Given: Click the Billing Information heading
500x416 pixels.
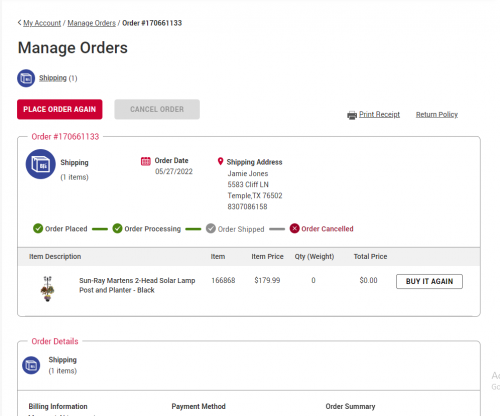Looking at the screenshot, I should (58, 406).
